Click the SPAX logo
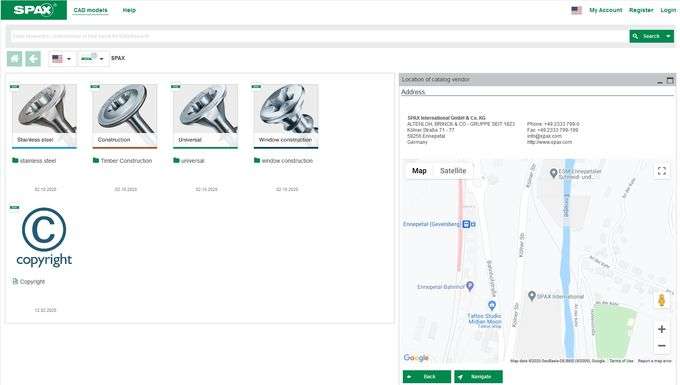680x385 pixels. (34, 10)
